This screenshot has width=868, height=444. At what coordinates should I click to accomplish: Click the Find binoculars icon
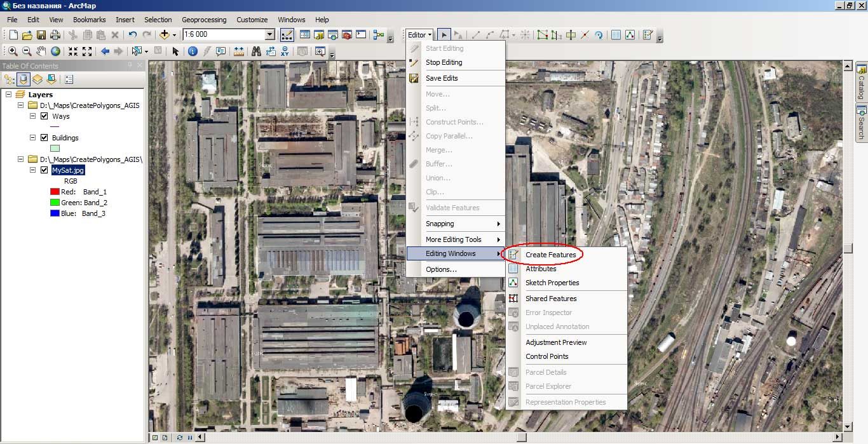coord(257,51)
